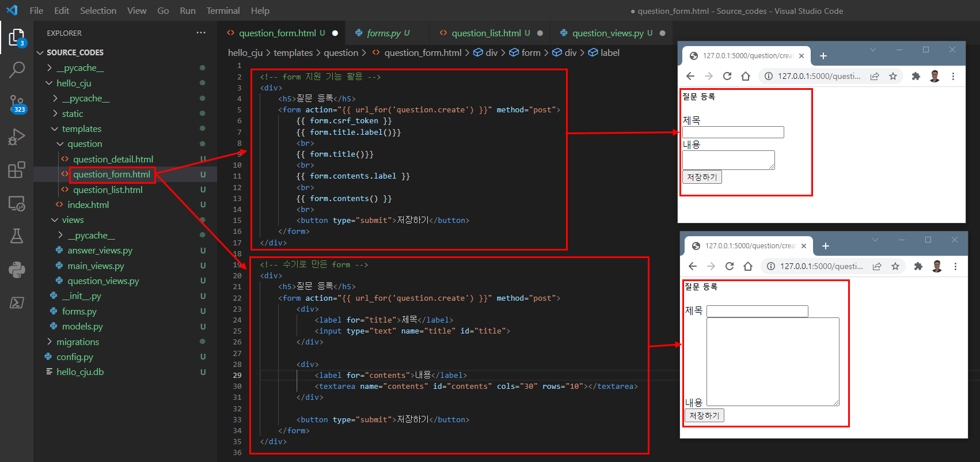Click breadcrumb 'templates' in editor path

(293, 52)
